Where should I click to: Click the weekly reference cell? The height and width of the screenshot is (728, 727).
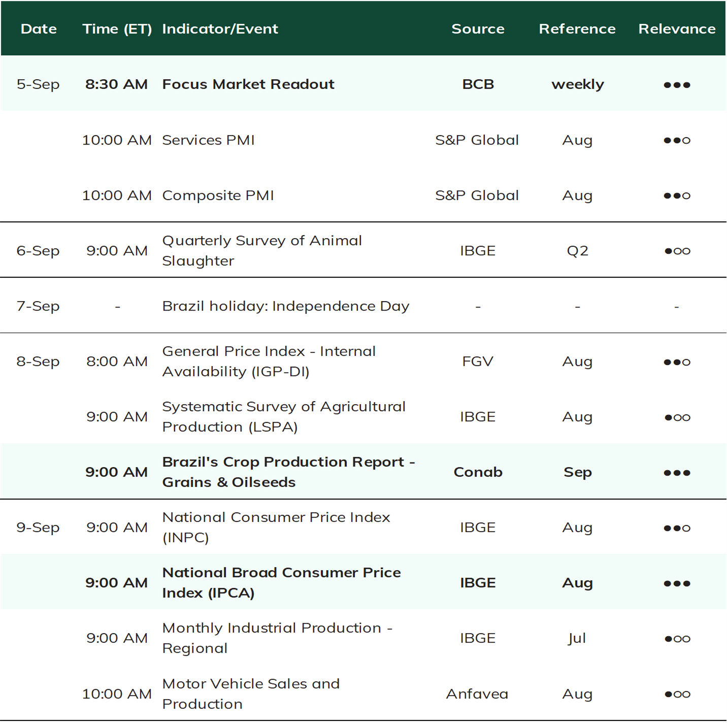578,84
